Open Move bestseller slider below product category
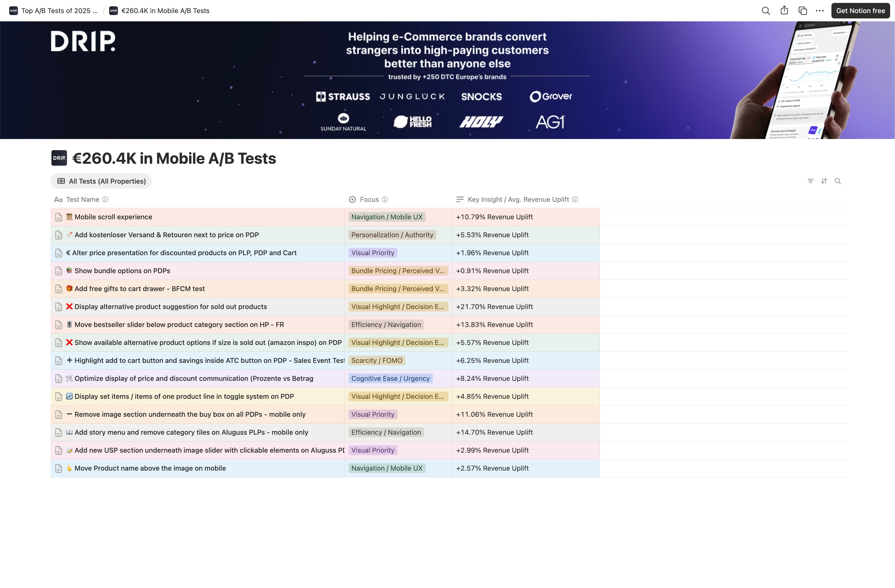895x588 pixels. pyautogui.click(x=179, y=325)
